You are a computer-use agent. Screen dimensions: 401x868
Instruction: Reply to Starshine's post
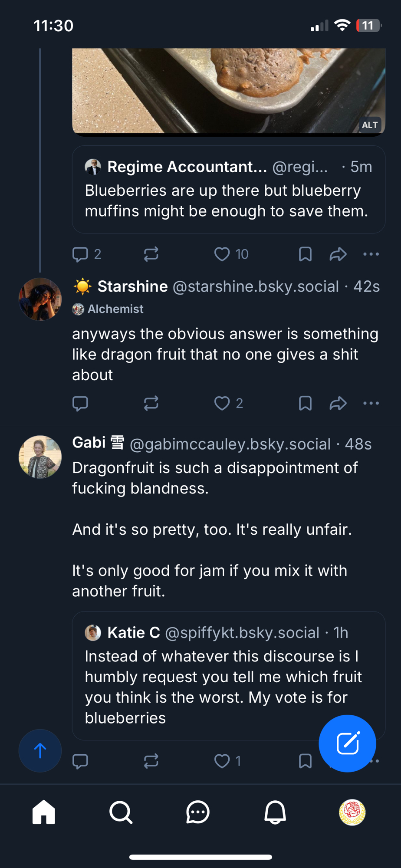tap(80, 403)
